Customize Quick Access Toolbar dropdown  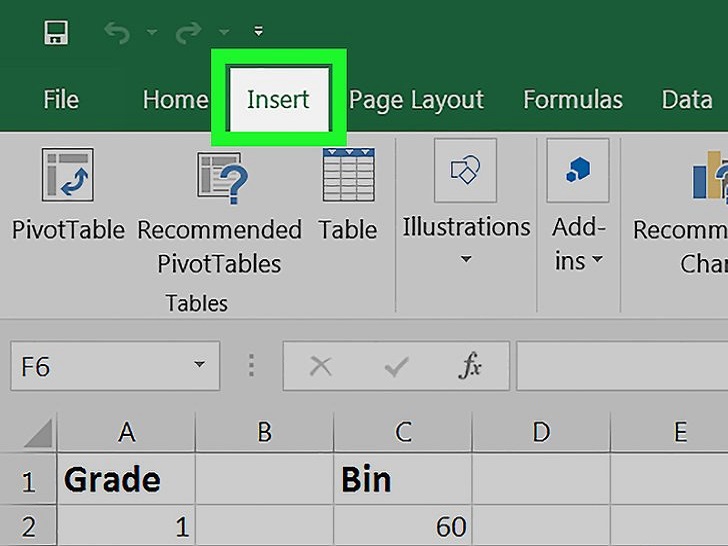[259, 33]
